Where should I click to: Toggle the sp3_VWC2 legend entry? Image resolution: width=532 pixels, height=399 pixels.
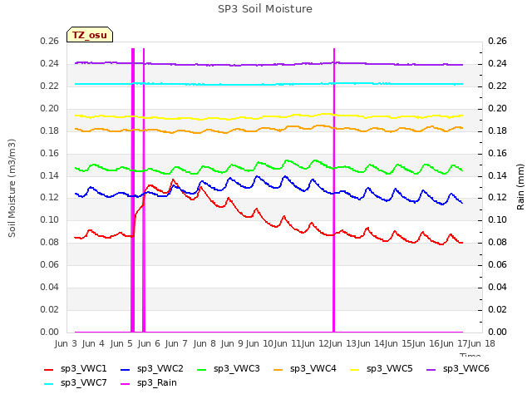(x=152, y=368)
